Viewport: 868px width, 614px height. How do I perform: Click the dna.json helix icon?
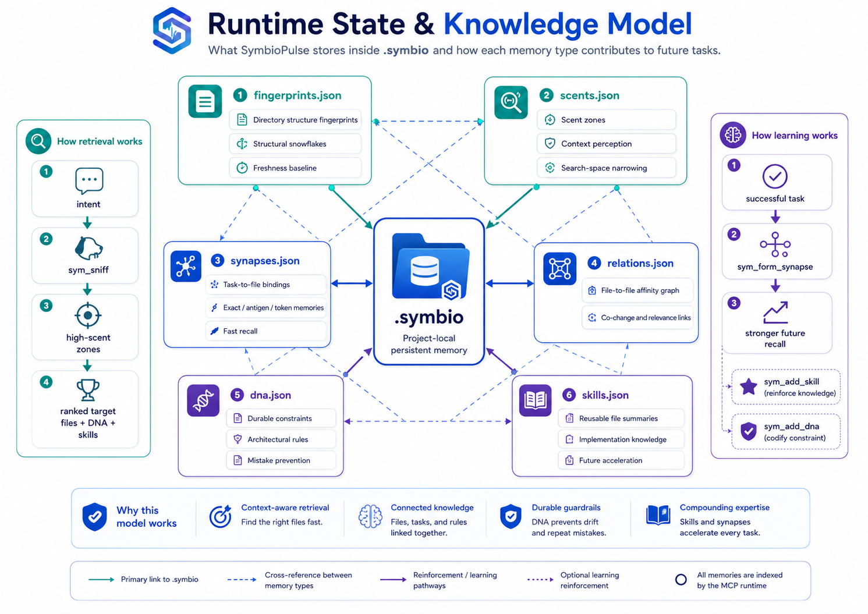[203, 400]
